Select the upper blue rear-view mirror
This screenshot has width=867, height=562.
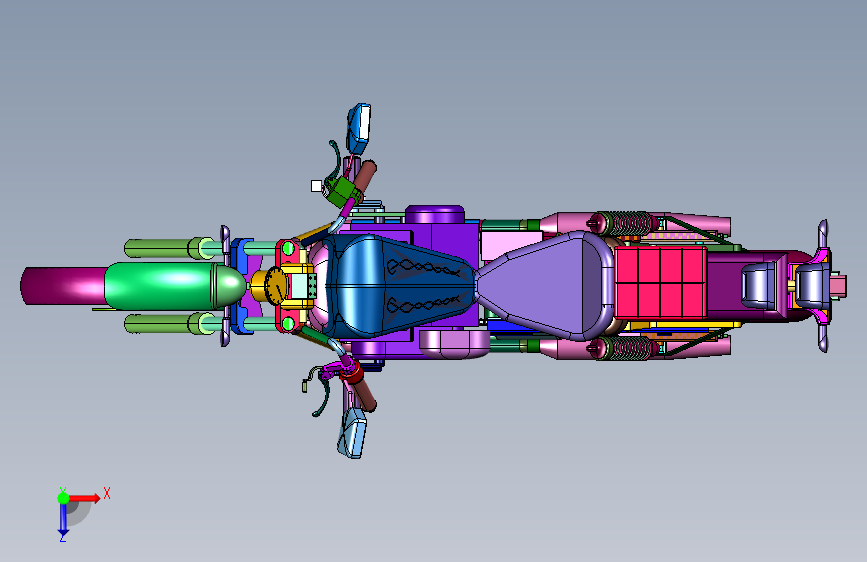359,127
